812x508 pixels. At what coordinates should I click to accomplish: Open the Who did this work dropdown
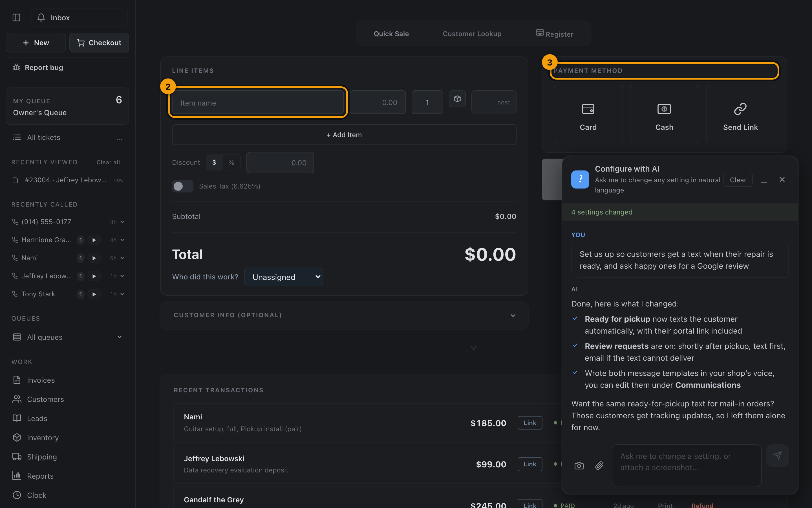[284, 277]
